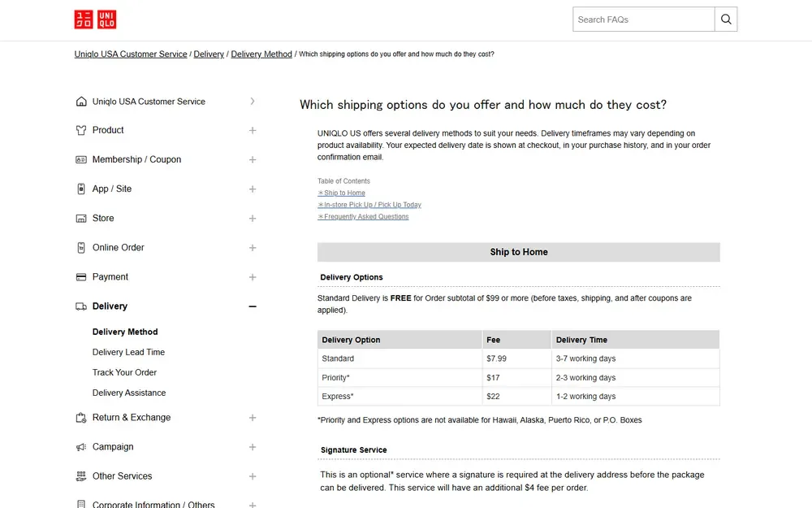Click the credit card icon beside Payment
The width and height of the screenshot is (812, 508).
pyautogui.click(x=81, y=277)
